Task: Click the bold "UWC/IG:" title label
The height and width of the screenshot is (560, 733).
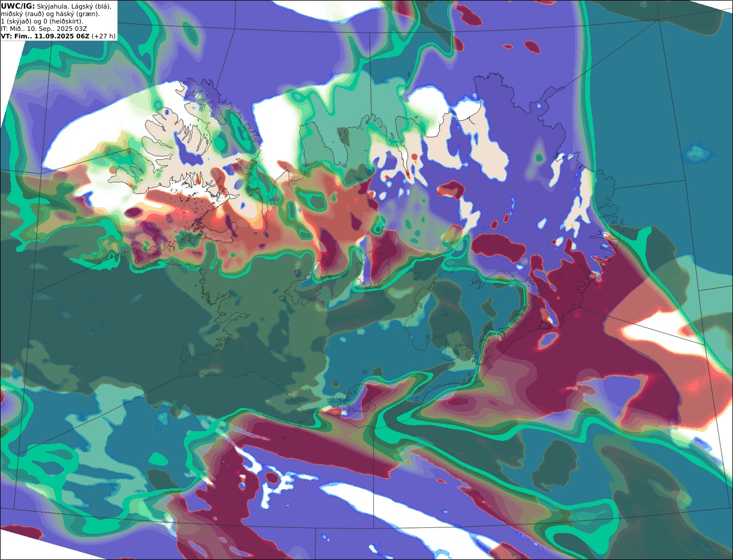Action: (18, 6)
